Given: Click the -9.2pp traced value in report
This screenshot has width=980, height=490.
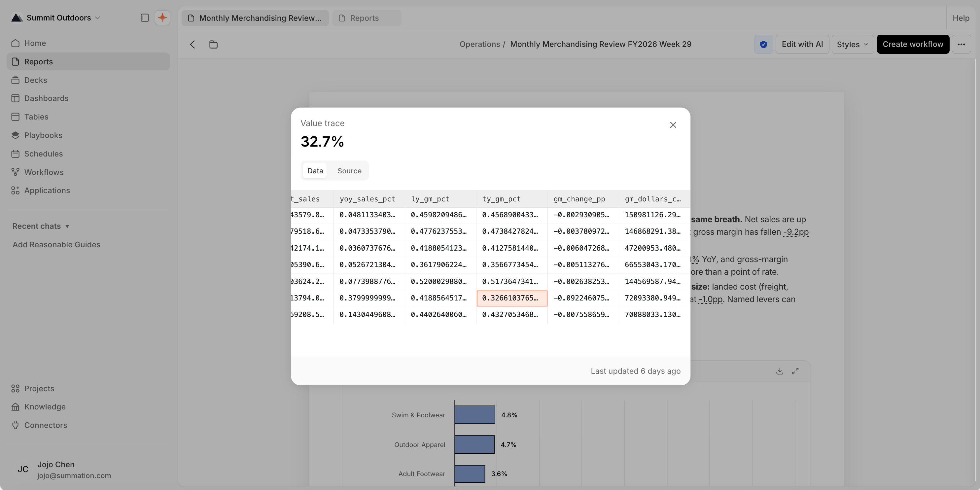Looking at the screenshot, I should (795, 232).
